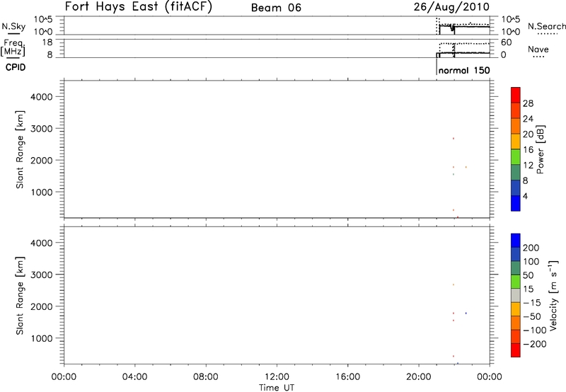Click "Slant Range [km]" label of velocity panel
Image resolution: width=566 pixels, height=392 pixels.
click(20, 296)
